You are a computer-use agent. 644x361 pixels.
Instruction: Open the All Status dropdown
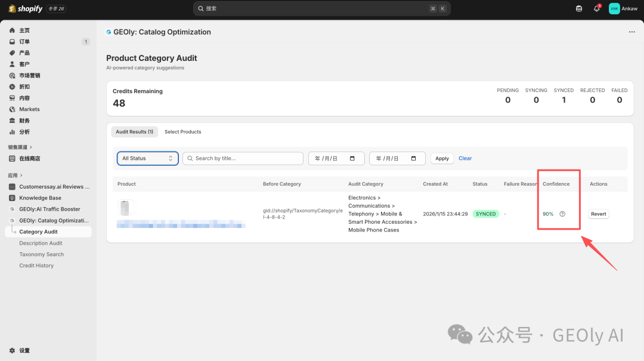coord(147,158)
